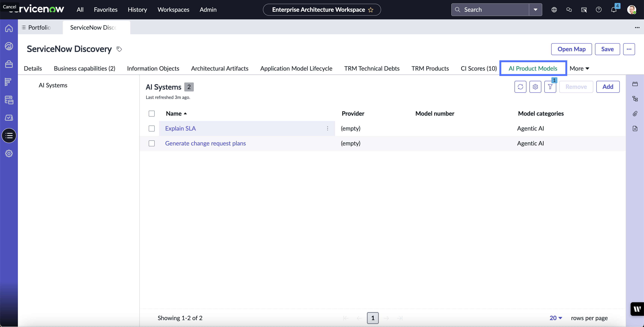Screen dimensions: 644x327
Task: Open list personalization gear icon
Action: pyautogui.click(x=535, y=87)
